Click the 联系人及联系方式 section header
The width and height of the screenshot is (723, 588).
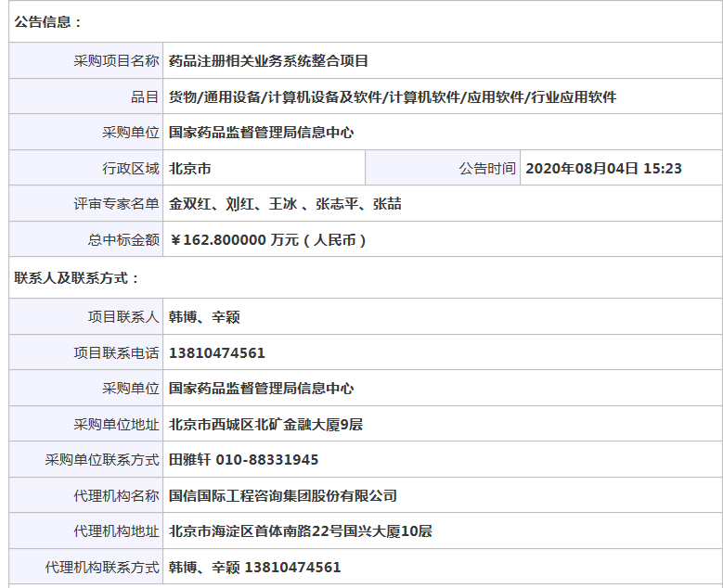tap(76, 278)
